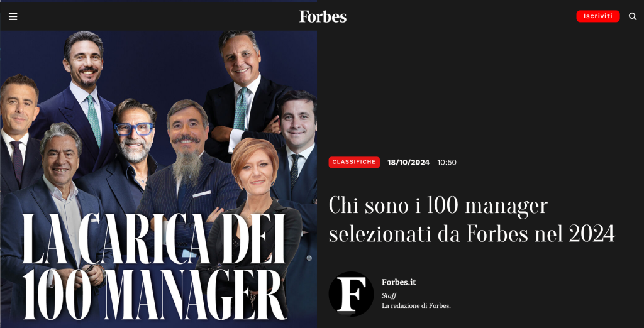The image size is (644, 328).
Task: Click the search magnifier icon
Action: pos(633,16)
